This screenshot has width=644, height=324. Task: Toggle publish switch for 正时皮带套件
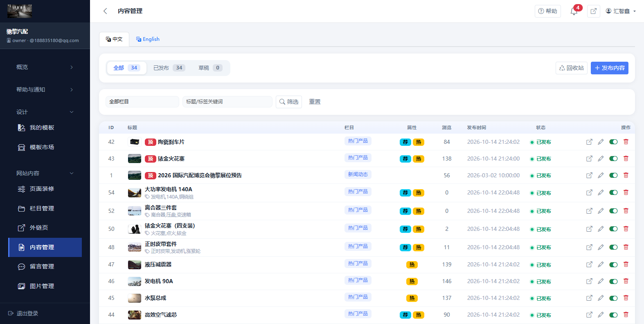tap(613, 247)
